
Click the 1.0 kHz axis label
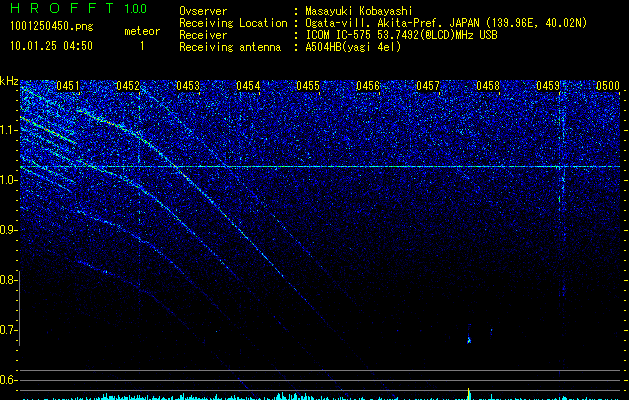8,180
